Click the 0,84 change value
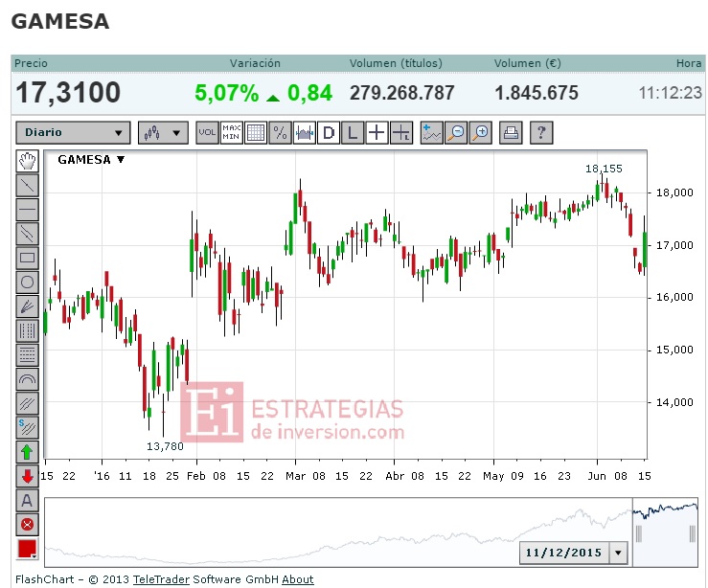 pos(309,94)
